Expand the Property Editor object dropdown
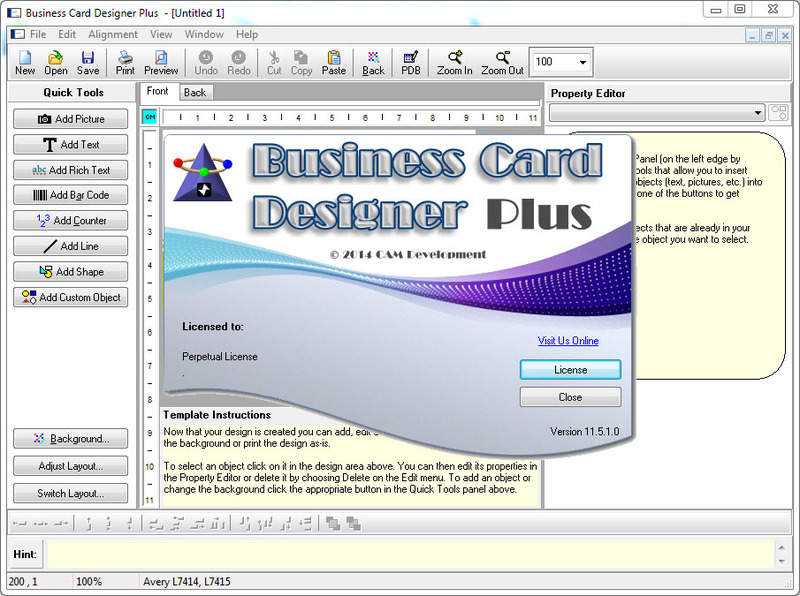The height and width of the screenshot is (596, 800). point(758,113)
